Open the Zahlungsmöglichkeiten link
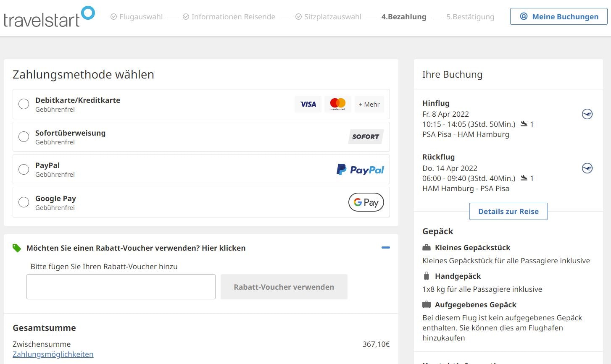Image resolution: width=611 pixels, height=364 pixels. point(53,354)
